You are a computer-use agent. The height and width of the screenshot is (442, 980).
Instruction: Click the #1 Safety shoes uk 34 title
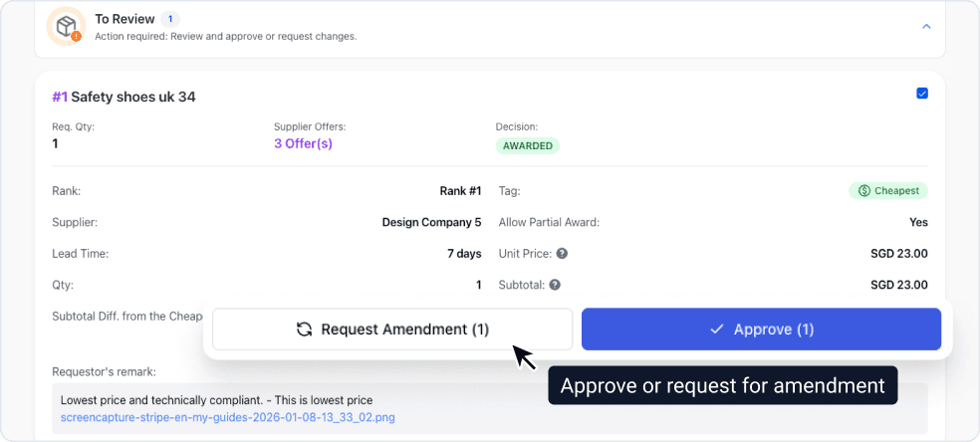[123, 97]
